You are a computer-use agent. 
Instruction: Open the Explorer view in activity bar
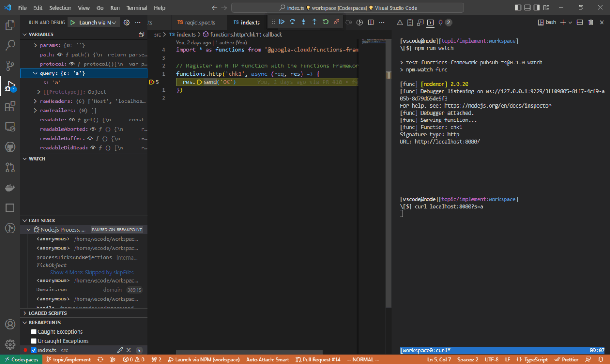tap(10, 25)
